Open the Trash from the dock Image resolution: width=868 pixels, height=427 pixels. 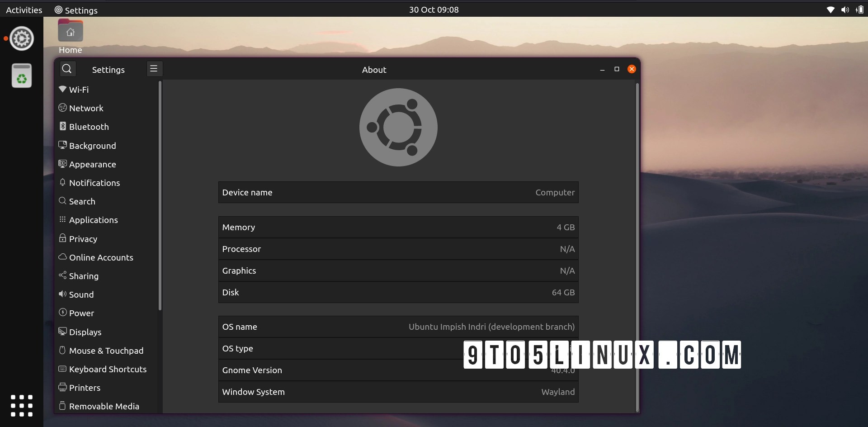(x=22, y=75)
